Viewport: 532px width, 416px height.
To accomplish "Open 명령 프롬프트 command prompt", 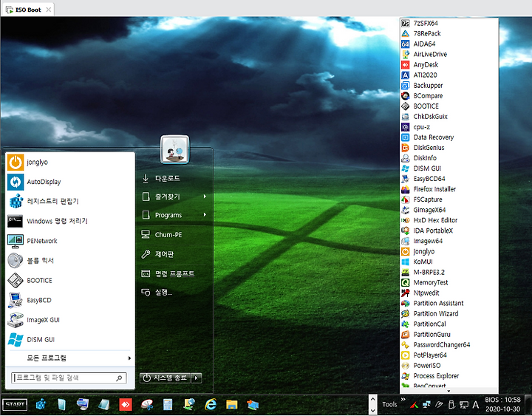I will coord(174,273).
